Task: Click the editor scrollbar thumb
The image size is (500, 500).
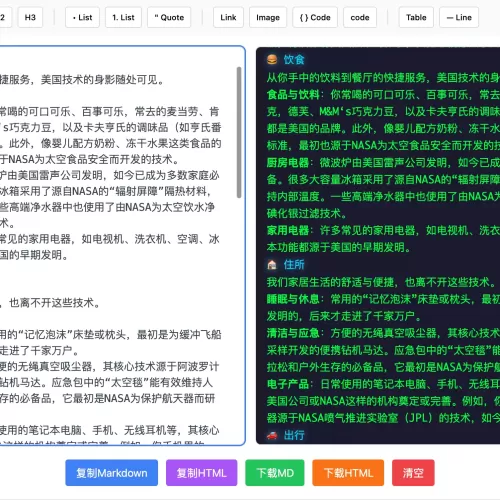Action: pyautogui.click(x=239, y=132)
